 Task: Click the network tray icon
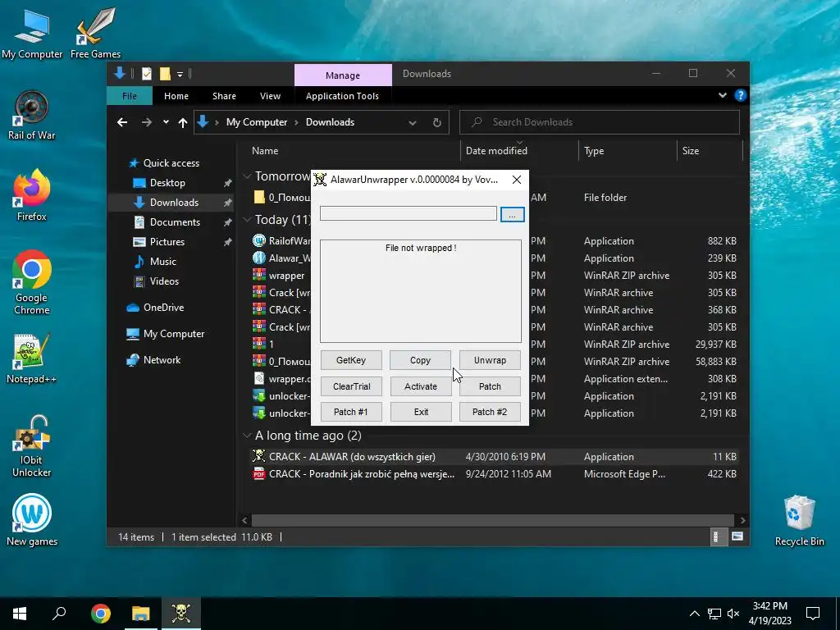(x=714, y=614)
